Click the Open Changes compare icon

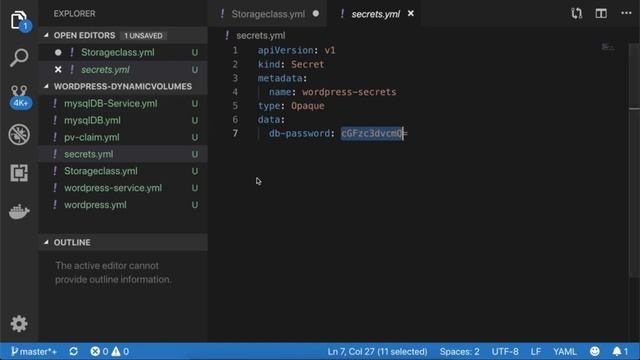pyautogui.click(x=576, y=13)
